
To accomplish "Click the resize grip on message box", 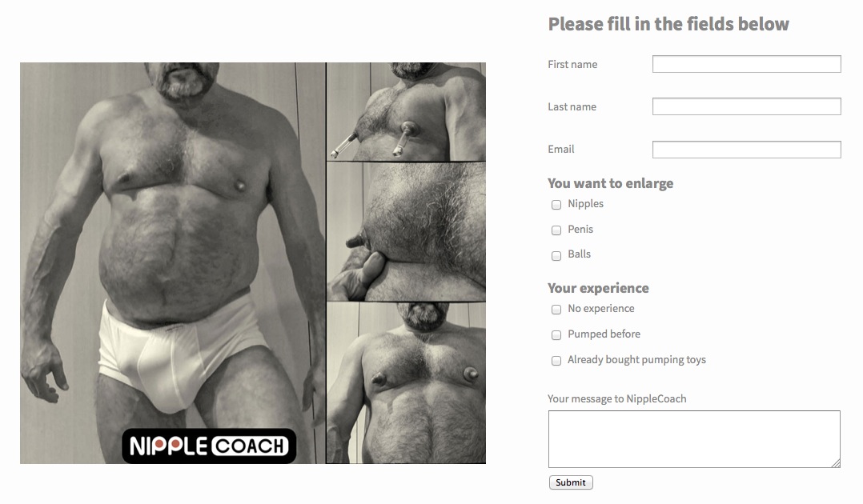I will tap(836, 463).
